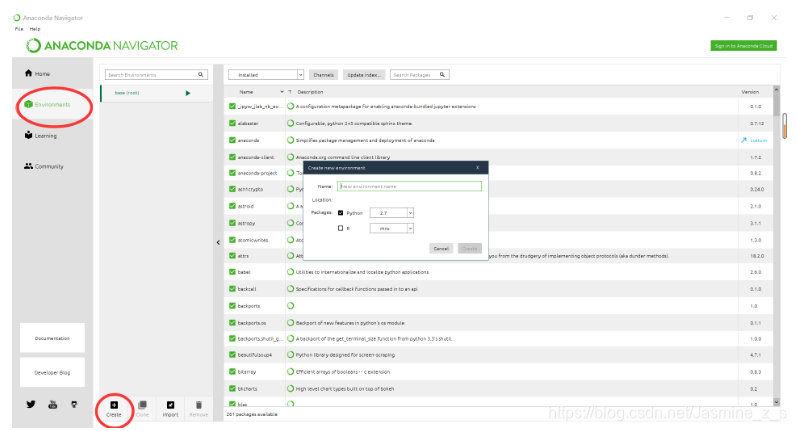Click the T column header
This screenshot has height=431, width=796.
click(290, 92)
